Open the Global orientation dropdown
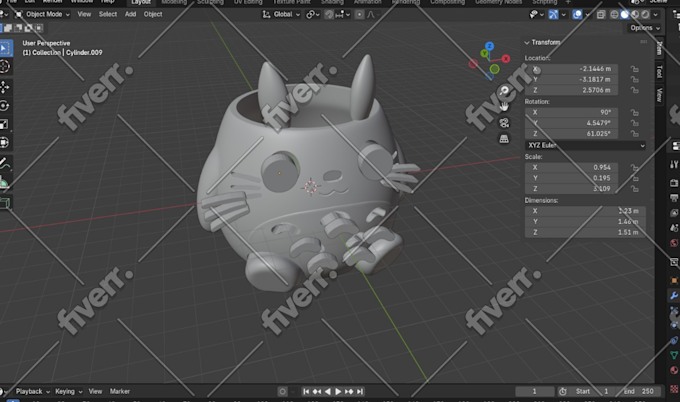 (x=281, y=14)
